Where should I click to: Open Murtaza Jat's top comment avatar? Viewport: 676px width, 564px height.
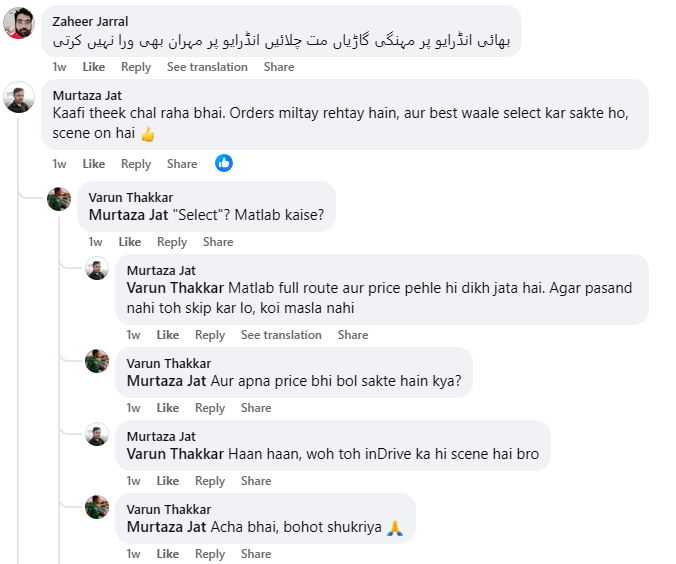click(19, 97)
